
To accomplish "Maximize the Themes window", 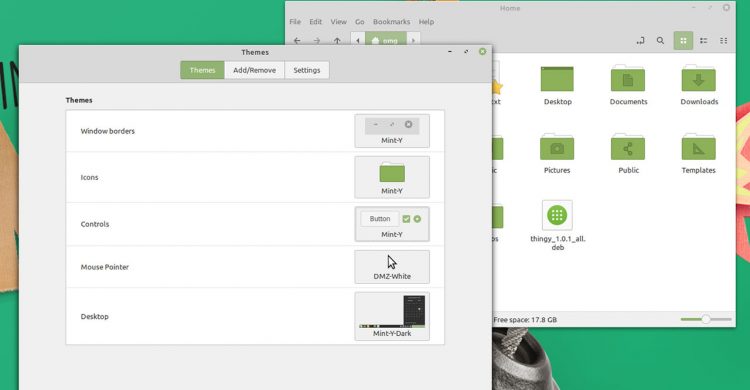I will coord(466,51).
